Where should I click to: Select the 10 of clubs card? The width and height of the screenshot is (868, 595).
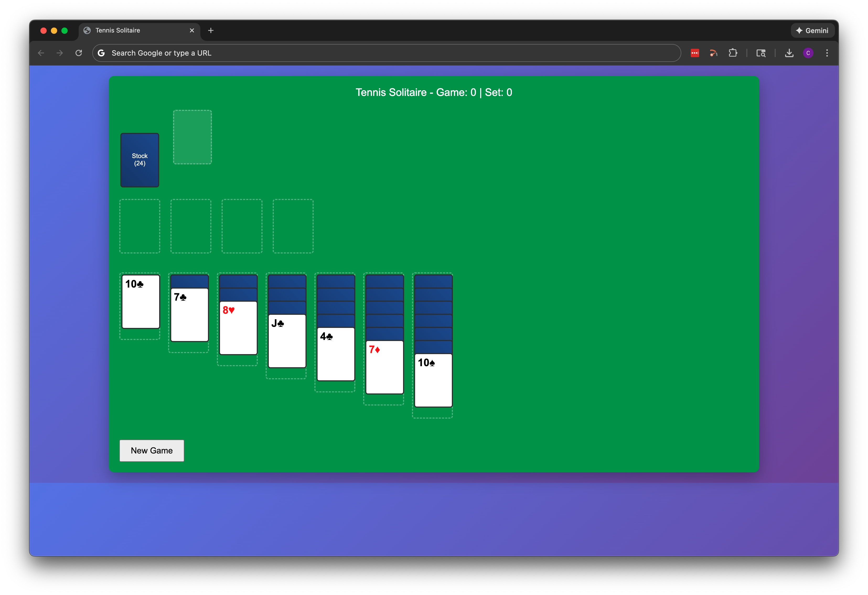141,302
